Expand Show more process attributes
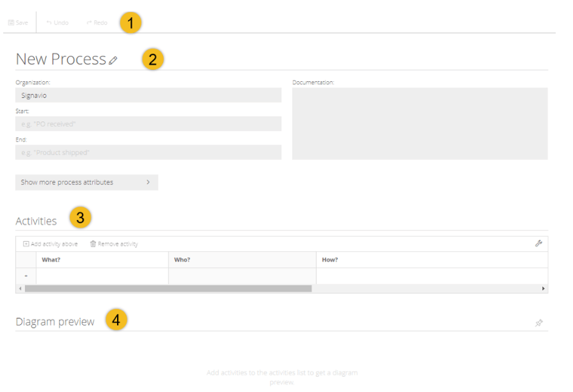 (x=87, y=182)
